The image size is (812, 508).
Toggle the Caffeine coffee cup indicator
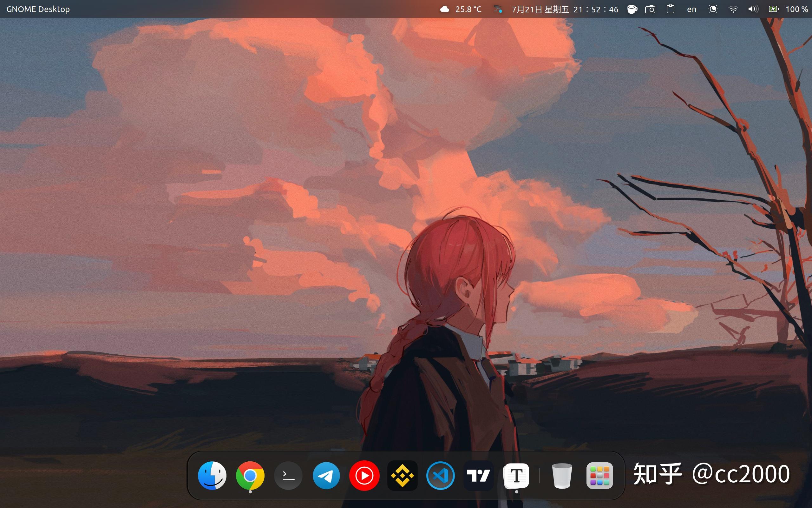tap(632, 9)
